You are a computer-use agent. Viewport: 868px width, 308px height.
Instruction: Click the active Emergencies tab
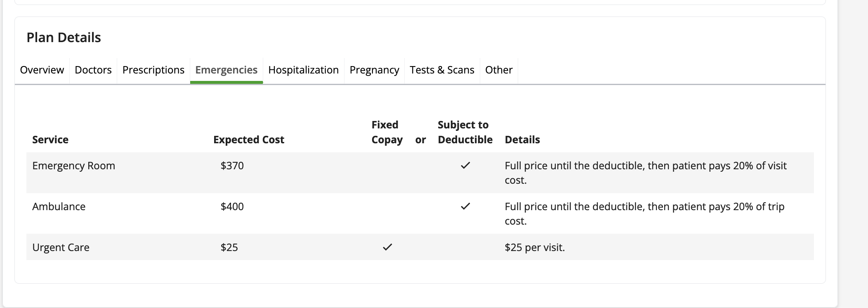(226, 70)
